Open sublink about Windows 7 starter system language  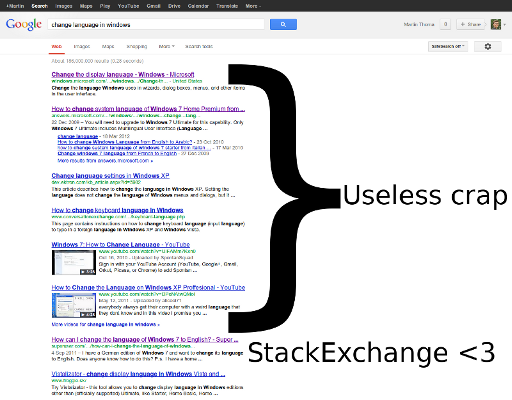point(134,148)
